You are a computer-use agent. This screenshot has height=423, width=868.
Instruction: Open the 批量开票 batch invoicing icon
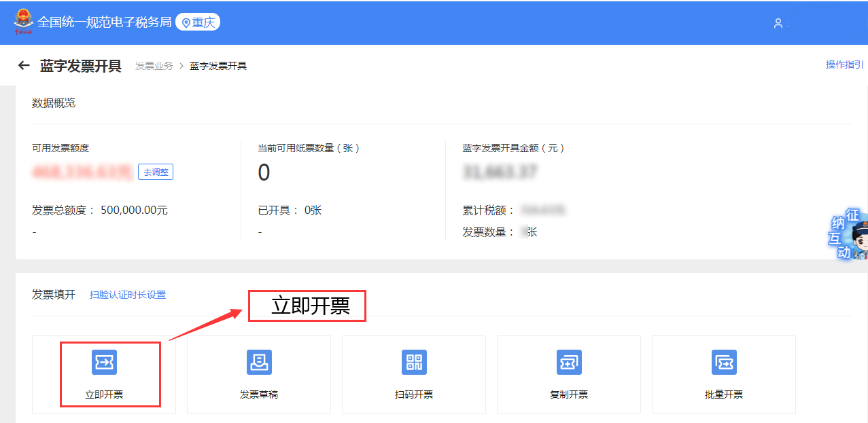pyautogui.click(x=724, y=363)
